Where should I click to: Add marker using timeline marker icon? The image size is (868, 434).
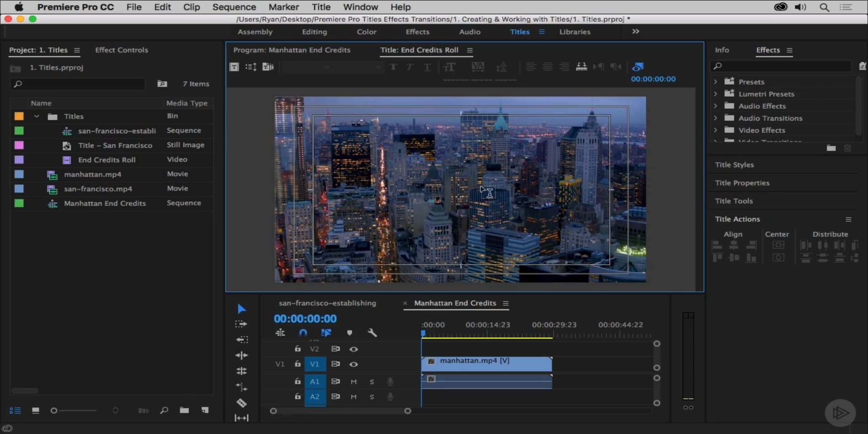(349, 333)
